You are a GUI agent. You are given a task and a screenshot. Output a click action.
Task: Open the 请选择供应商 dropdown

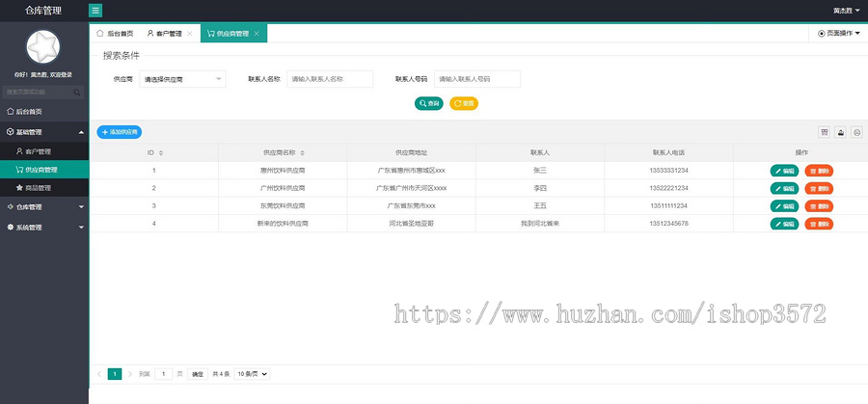point(182,79)
